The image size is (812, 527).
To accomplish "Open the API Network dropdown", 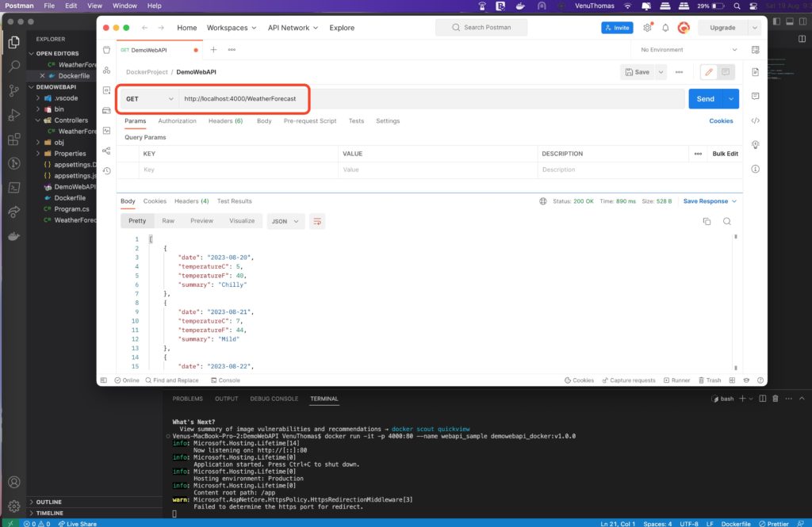I will 293,28.
